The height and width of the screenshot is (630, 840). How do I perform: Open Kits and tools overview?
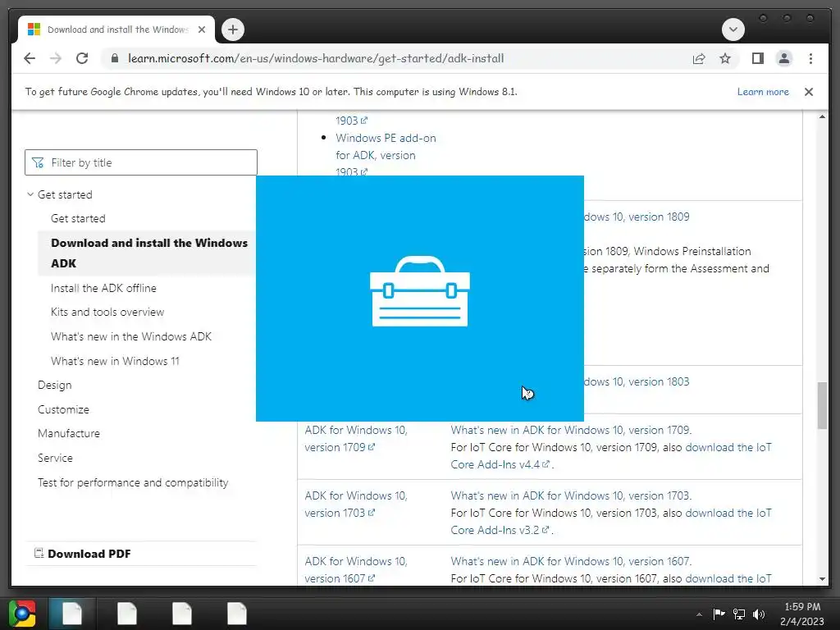tap(107, 312)
